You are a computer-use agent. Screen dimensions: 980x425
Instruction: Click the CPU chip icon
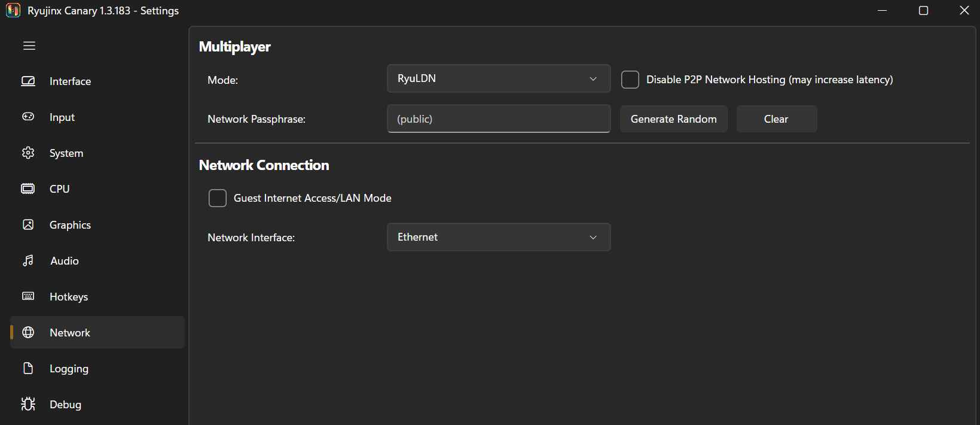coord(28,189)
